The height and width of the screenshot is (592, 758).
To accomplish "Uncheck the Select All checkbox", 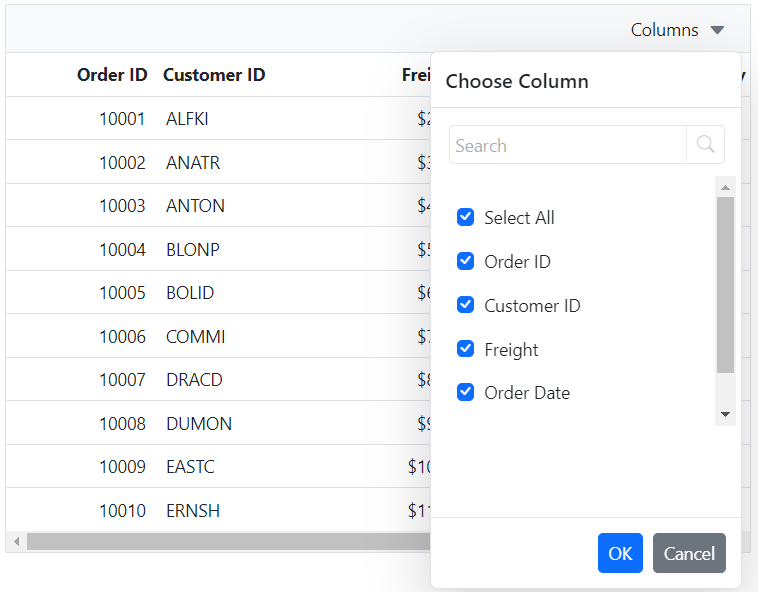I will point(466,217).
